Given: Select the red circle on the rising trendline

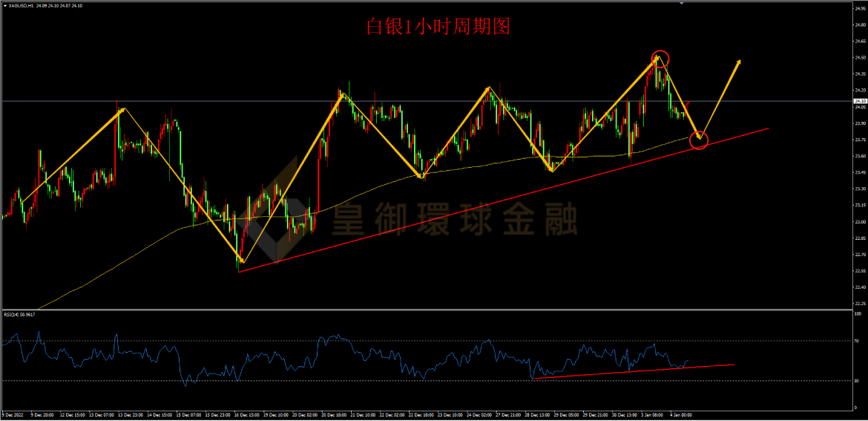Looking at the screenshot, I should tap(699, 140).
